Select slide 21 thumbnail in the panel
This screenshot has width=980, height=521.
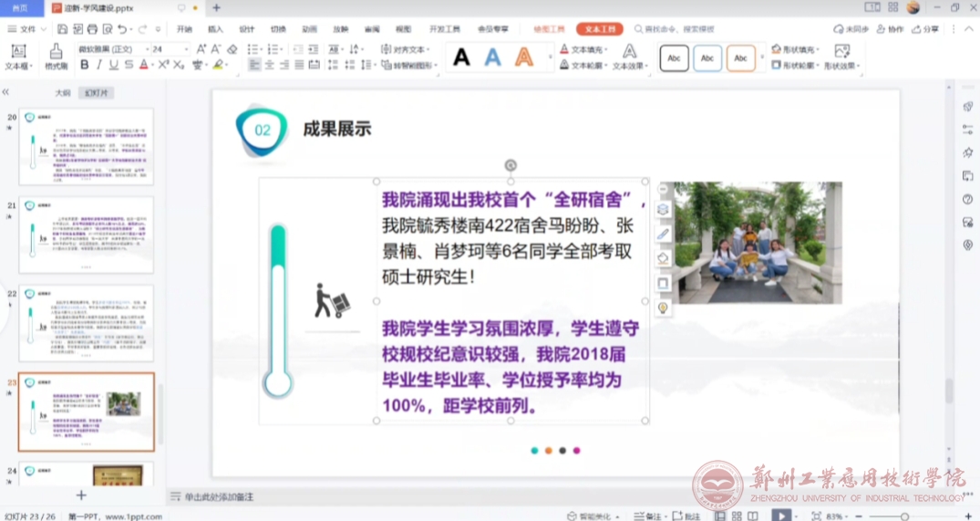pyautogui.click(x=87, y=234)
